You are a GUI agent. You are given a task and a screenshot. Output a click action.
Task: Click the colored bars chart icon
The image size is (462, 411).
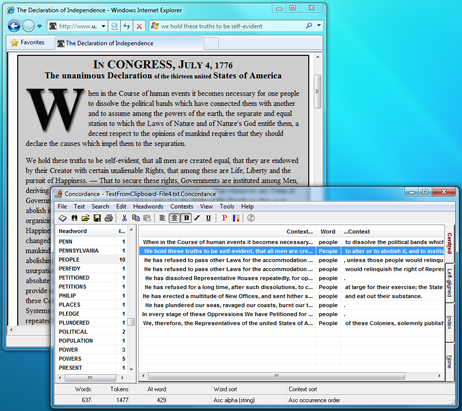[x=236, y=218]
